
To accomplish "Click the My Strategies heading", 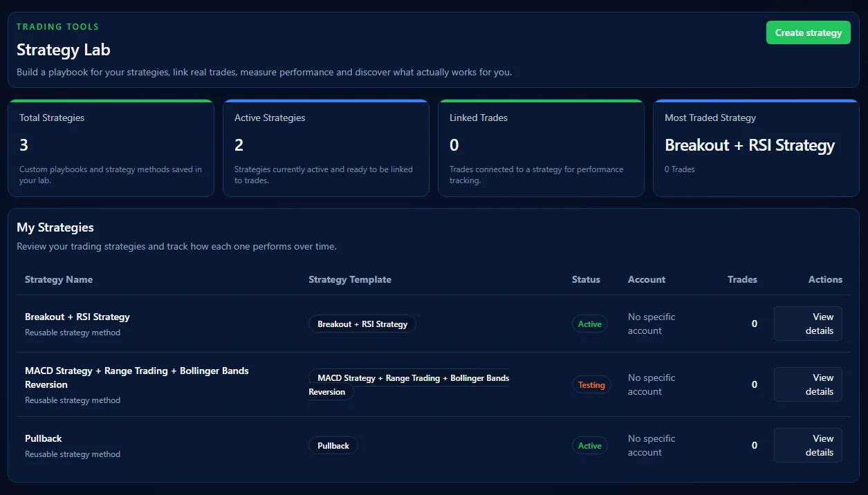I will [x=55, y=227].
